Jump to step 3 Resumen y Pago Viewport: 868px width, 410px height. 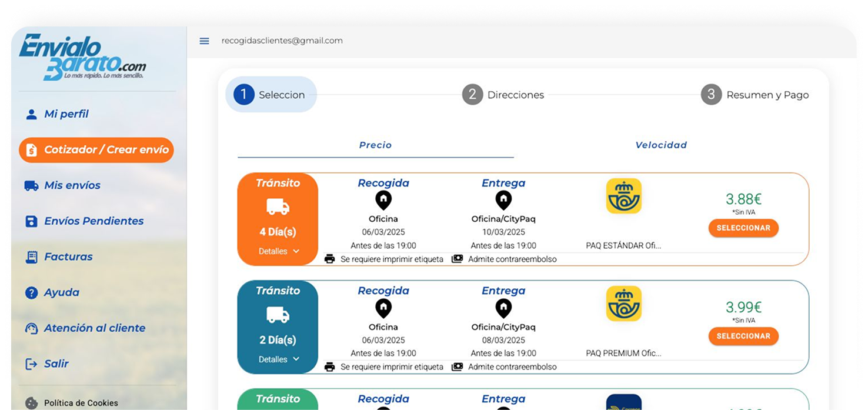[x=755, y=95]
